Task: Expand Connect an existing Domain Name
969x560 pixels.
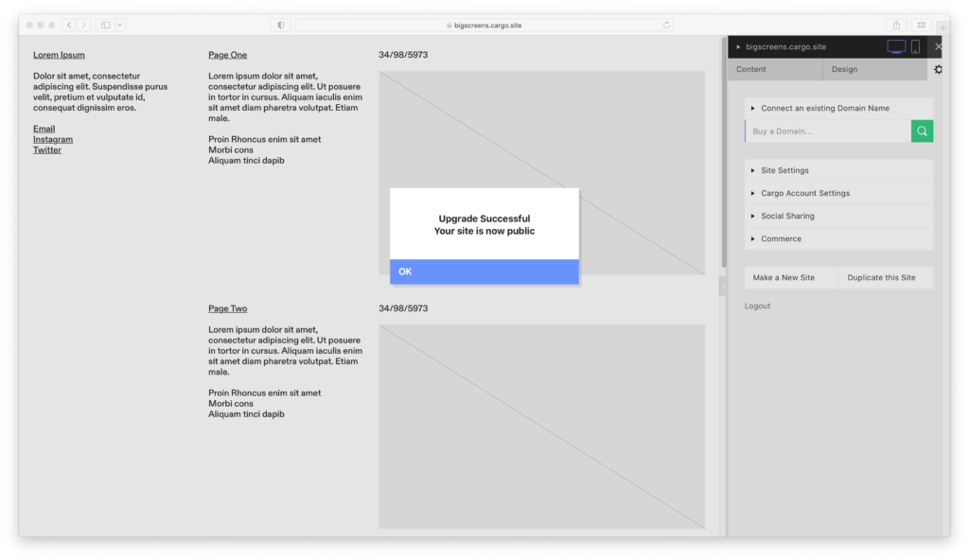Action: point(824,108)
